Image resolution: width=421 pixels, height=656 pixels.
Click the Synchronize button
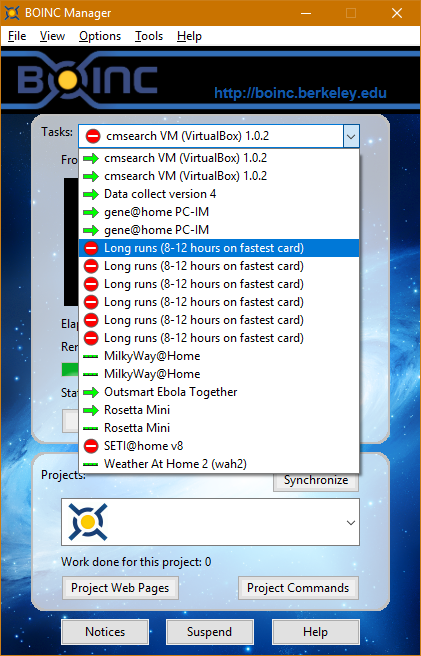(x=316, y=481)
